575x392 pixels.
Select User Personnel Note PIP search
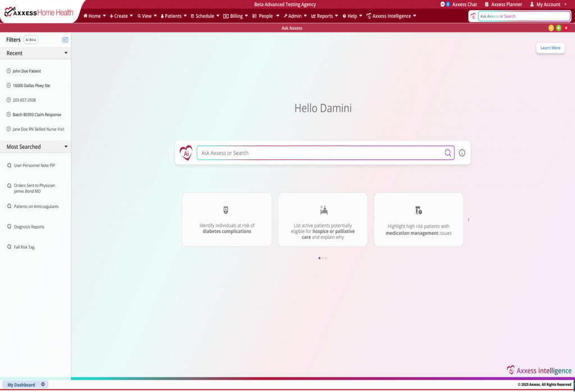tap(34, 165)
